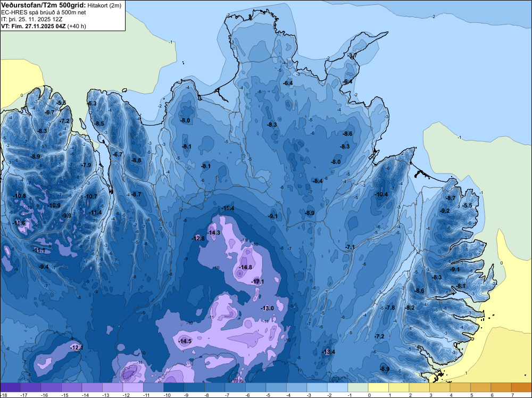Viewport: 532px width, 398px height.
Task: Click the -6.3 temperature label
Action: click(92, 103)
